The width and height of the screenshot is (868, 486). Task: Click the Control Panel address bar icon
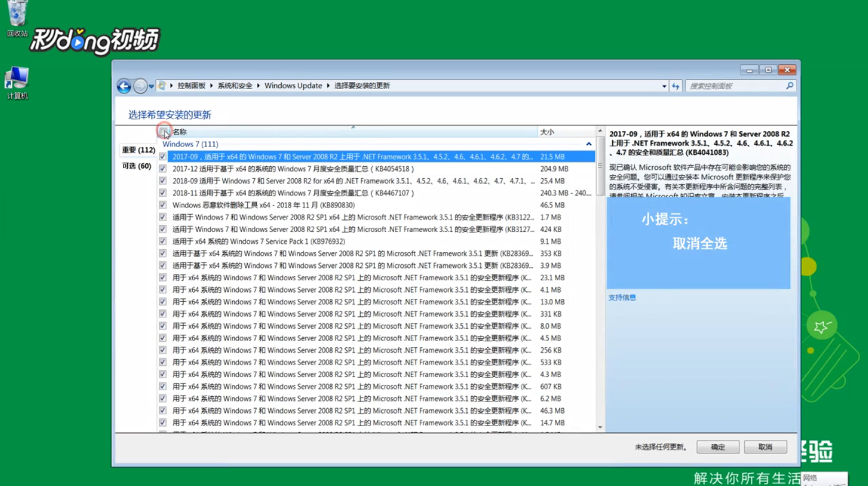(x=162, y=86)
